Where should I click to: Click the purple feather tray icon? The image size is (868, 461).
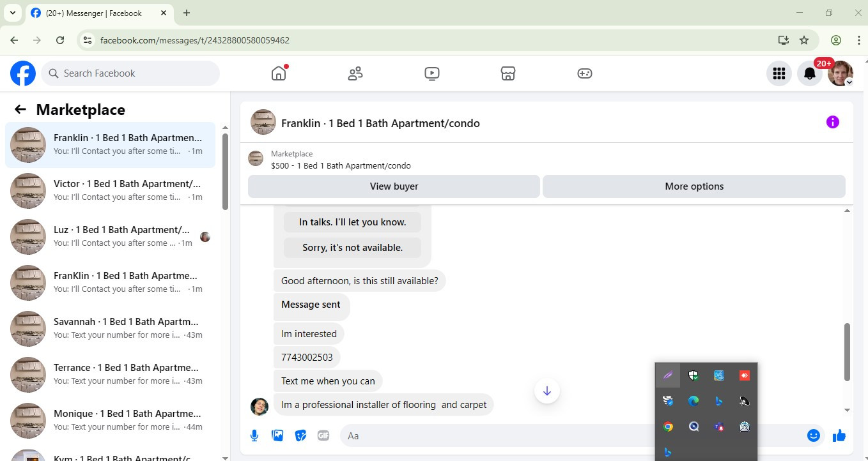click(668, 375)
